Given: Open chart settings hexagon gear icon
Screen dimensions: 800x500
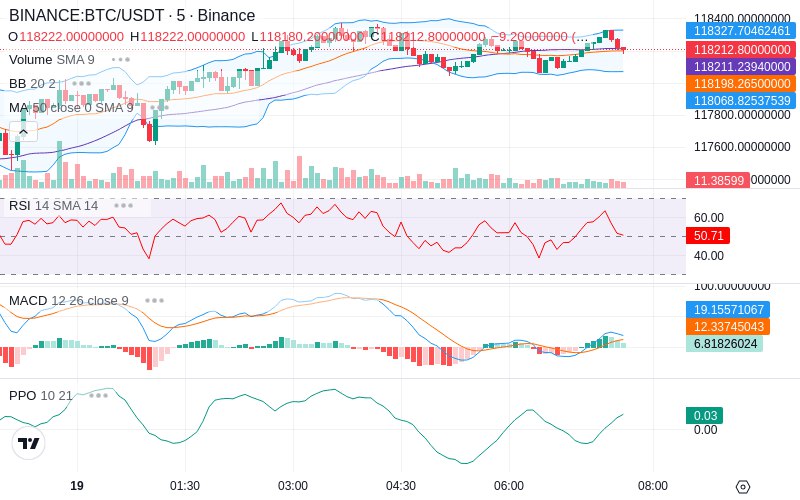Looking at the screenshot, I should tap(743, 487).
